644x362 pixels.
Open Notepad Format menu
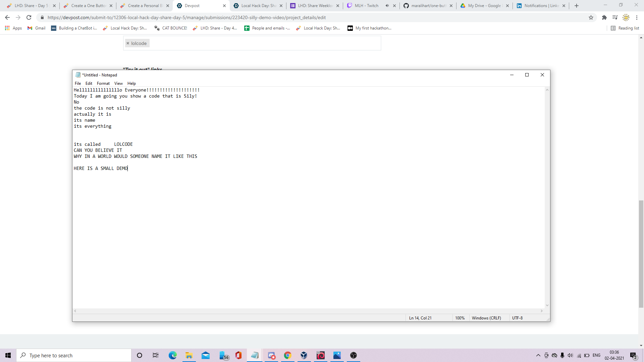coord(103,83)
